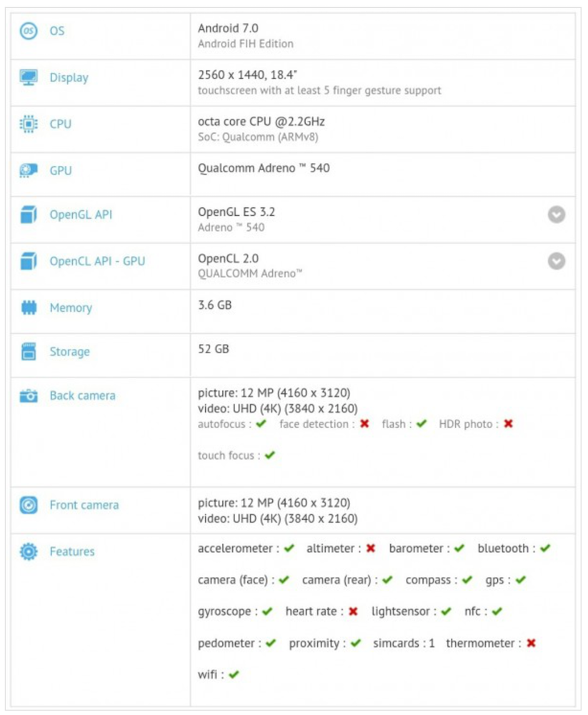Click the Storage card icon
588x715 pixels.
pyautogui.click(x=29, y=351)
